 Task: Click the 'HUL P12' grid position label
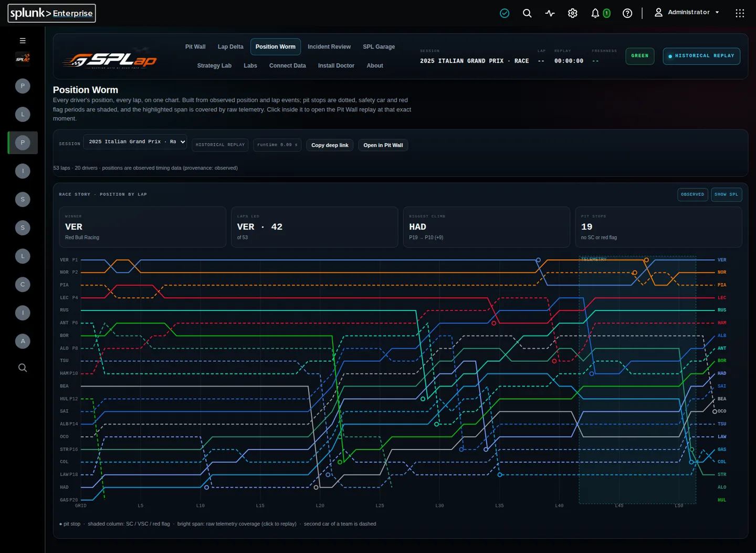(69, 399)
